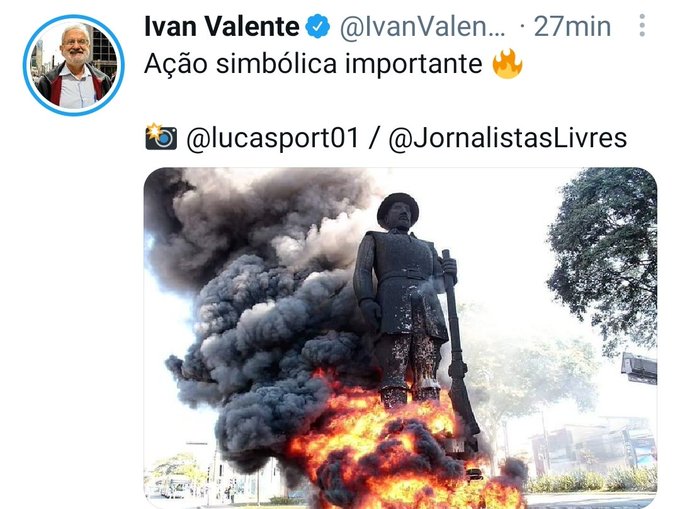
Task: Click the Ivan Valente display name
Action: (221, 27)
